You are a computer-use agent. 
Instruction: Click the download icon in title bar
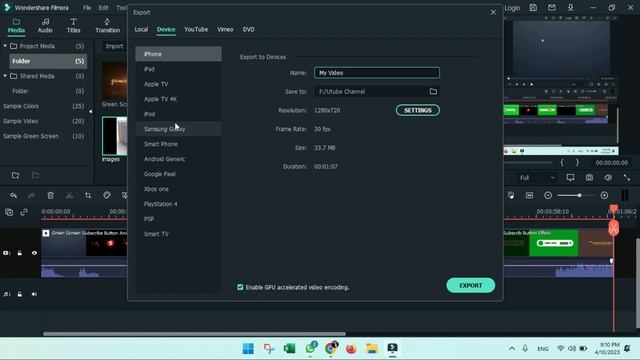[x=571, y=7]
